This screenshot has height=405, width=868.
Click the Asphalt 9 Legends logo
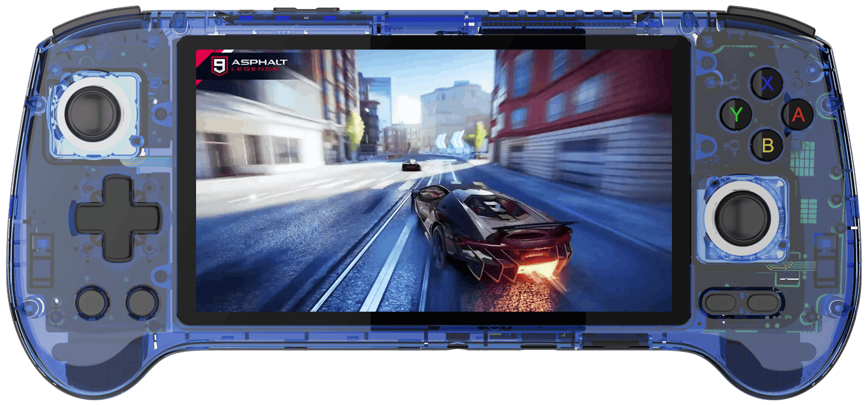250,64
